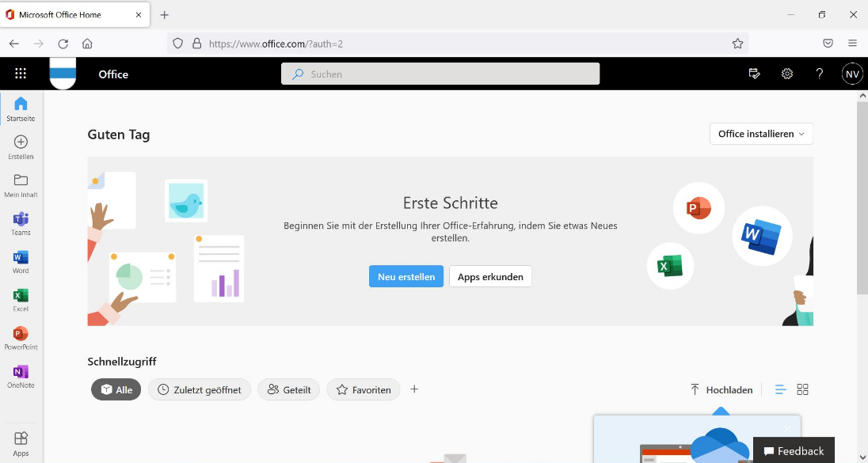Open Teams from the left sidebar
868x463 pixels.
(x=21, y=223)
